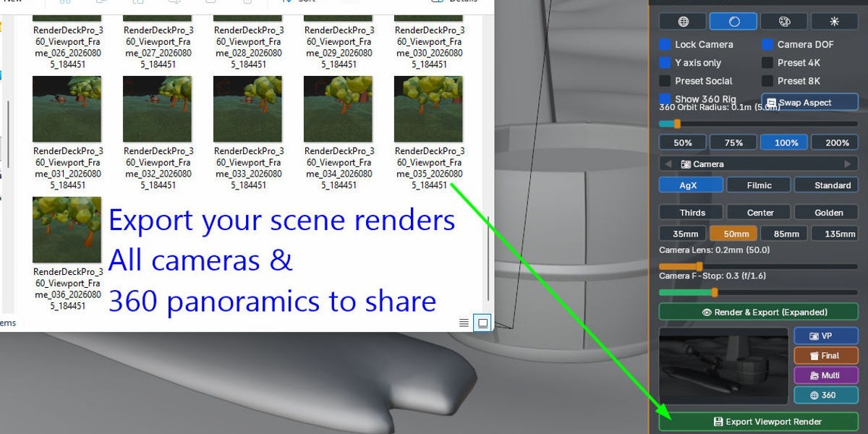Select the 85mm lens preset
868x434 pixels.
pyautogui.click(x=786, y=234)
